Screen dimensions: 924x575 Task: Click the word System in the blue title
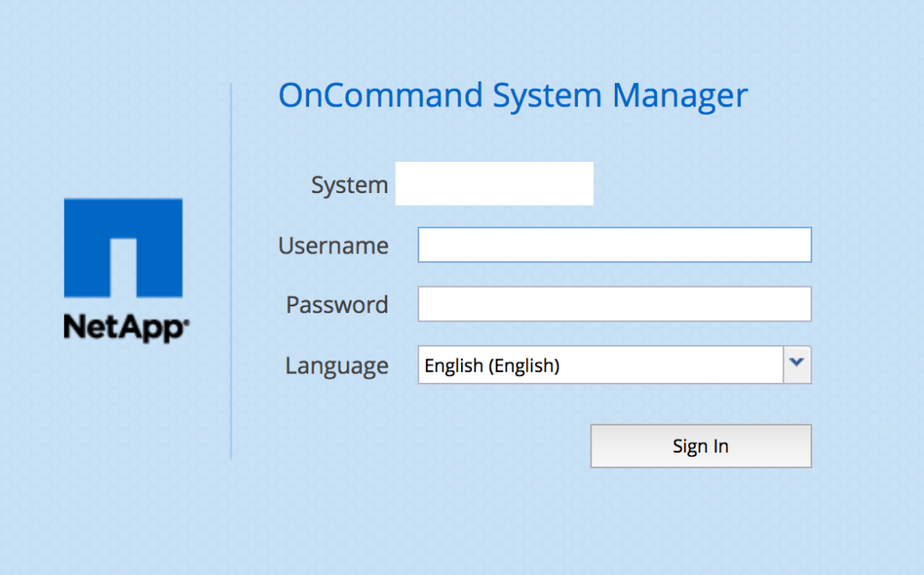tap(547, 96)
